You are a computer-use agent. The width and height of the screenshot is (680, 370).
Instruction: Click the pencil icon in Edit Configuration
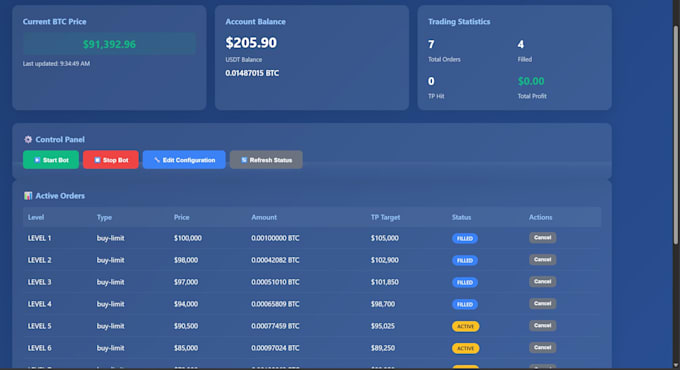tap(157, 160)
